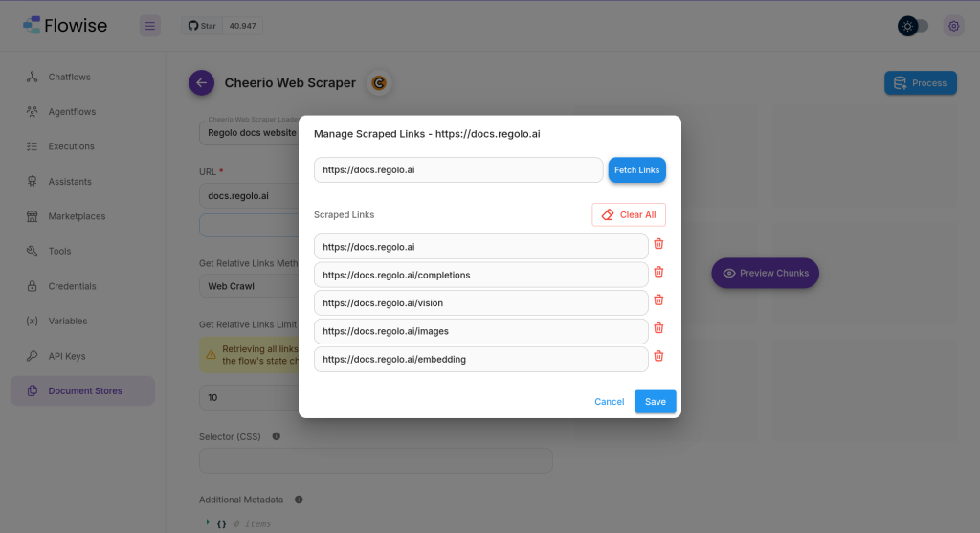The width and height of the screenshot is (980, 533).
Task: Delete the vision link
Action: point(658,300)
